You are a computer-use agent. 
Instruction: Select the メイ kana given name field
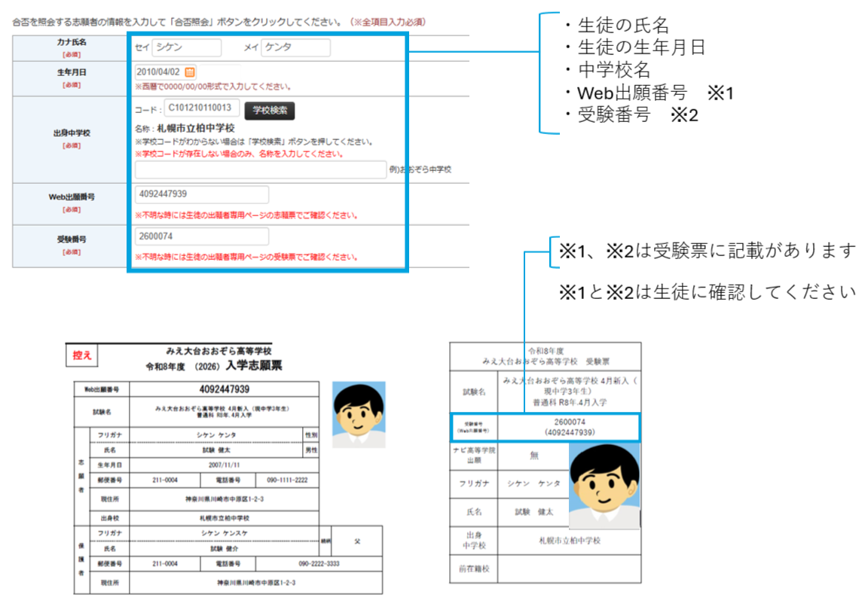point(295,48)
